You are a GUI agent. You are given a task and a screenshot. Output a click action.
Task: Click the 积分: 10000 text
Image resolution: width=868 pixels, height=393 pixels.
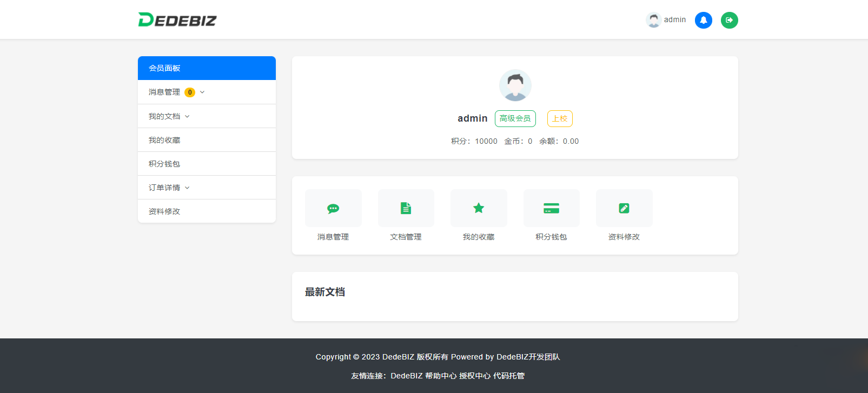pyautogui.click(x=474, y=141)
